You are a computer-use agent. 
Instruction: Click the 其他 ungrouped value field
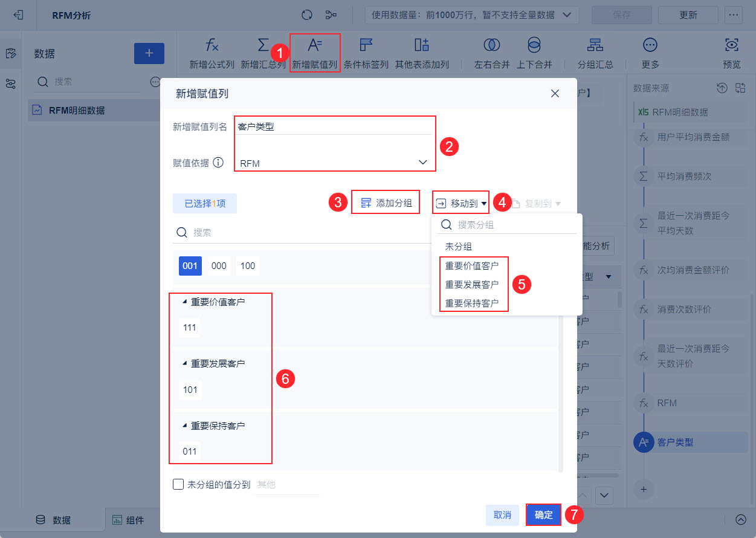click(x=288, y=485)
